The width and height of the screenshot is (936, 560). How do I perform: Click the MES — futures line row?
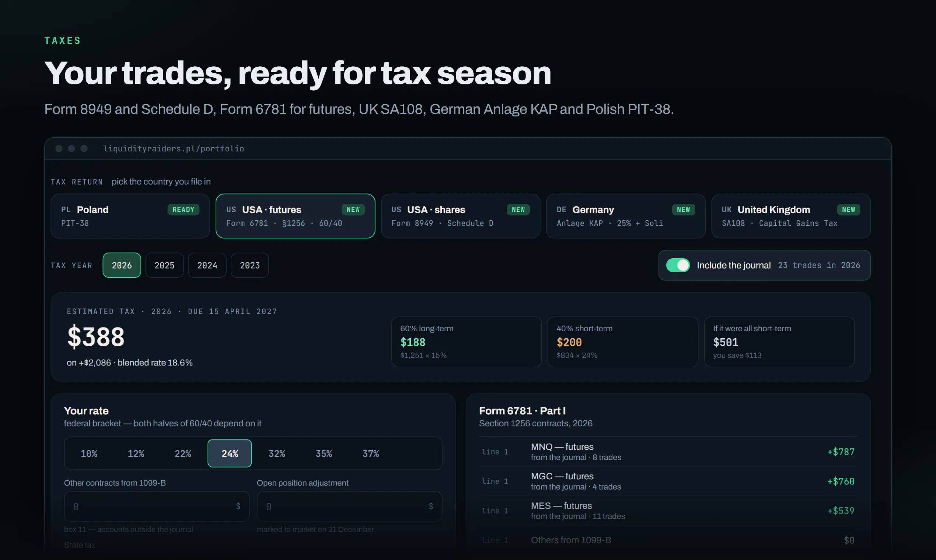(x=668, y=511)
